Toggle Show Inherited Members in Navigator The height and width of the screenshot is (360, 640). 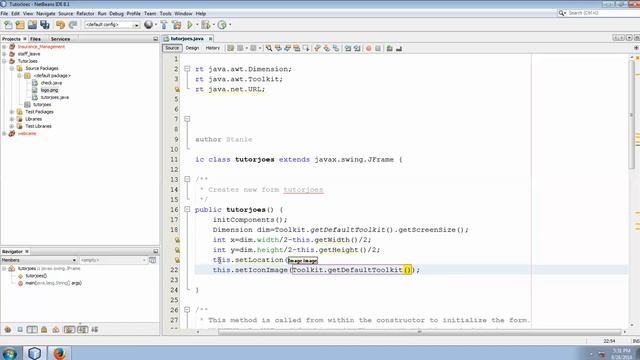click(8, 329)
